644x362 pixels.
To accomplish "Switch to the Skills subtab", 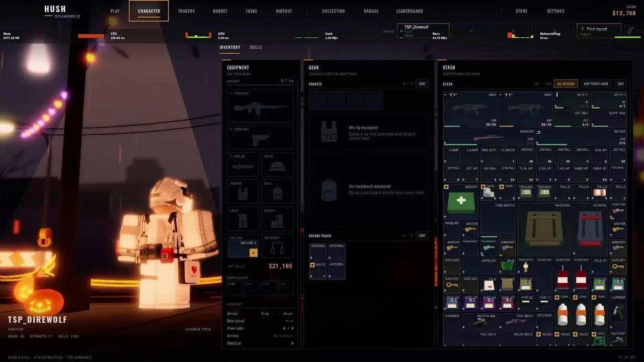I will point(256,47).
